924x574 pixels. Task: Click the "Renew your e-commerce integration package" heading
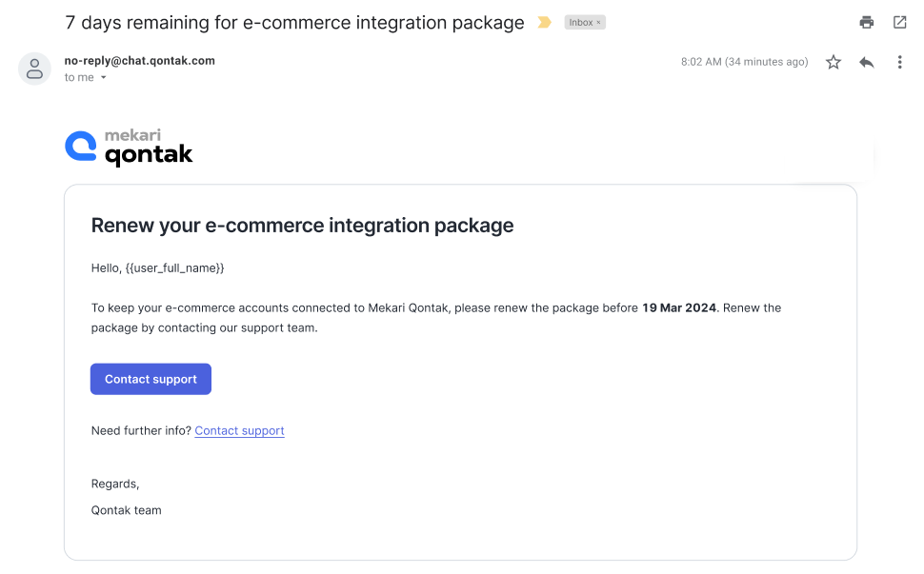(302, 226)
